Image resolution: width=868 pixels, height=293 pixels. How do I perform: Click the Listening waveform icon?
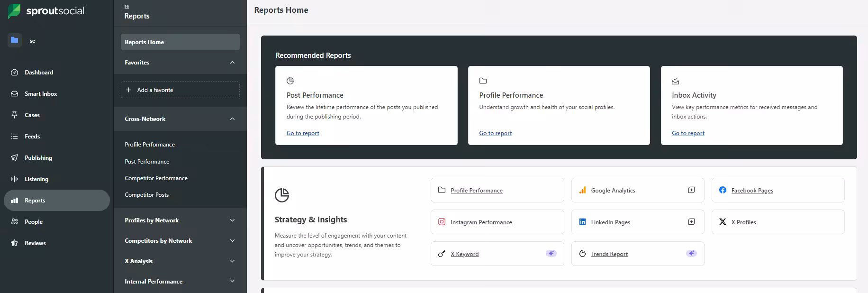tap(15, 179)
